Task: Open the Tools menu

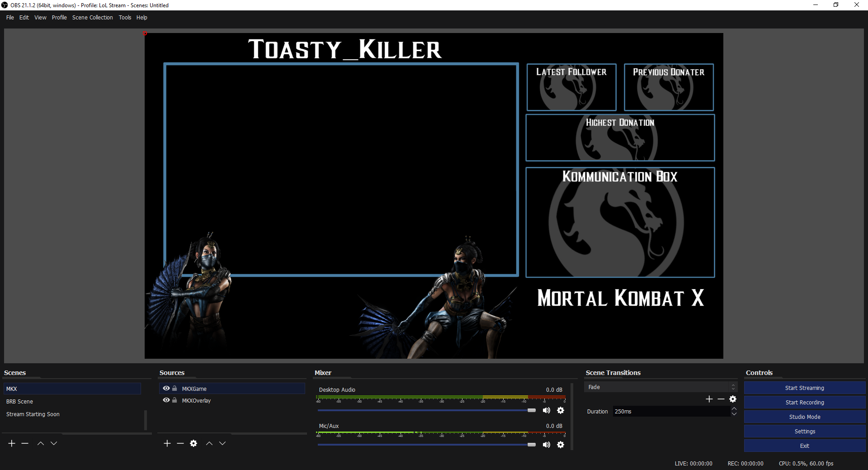Action: 125,18
